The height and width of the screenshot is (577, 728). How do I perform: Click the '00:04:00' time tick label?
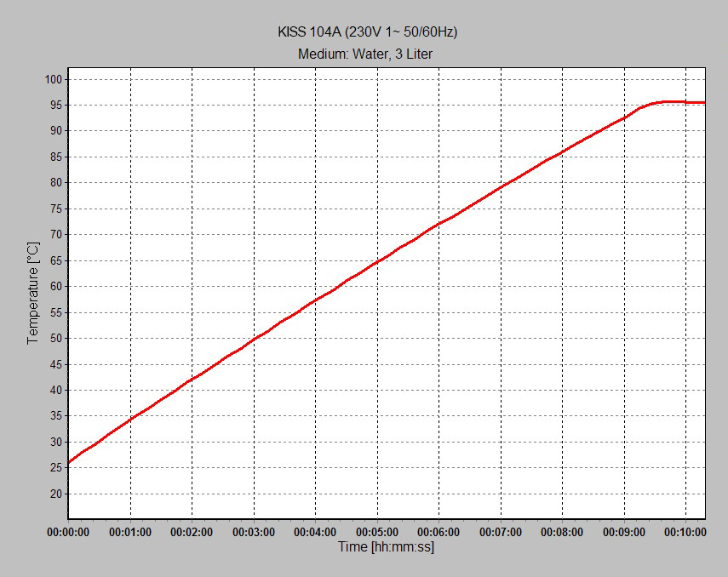pyautogui.click(x=315, y=532)
